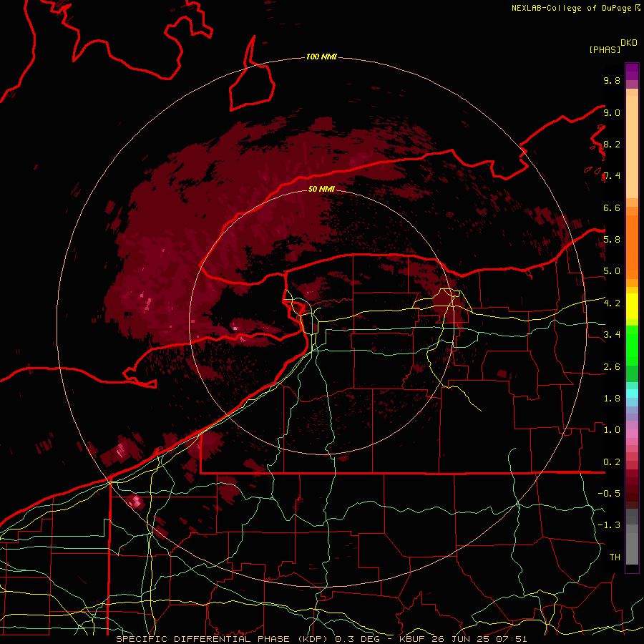This screenshot has height=644, width=644.
Task: Click the Specific Differential Phase caption at the bottom
Action: tap(321, 639)
